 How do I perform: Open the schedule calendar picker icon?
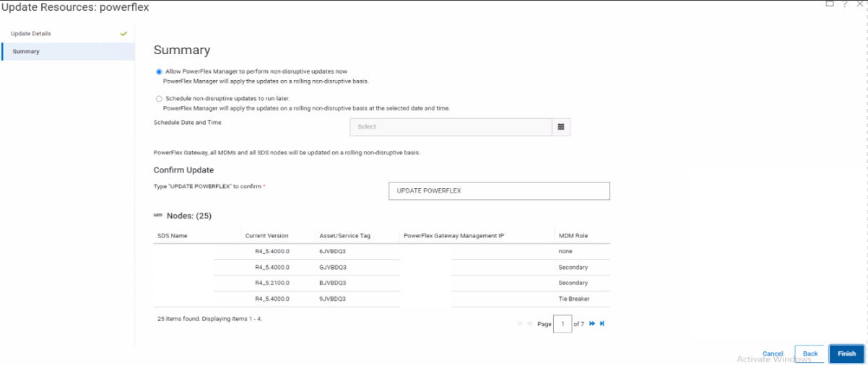[561, 127]
